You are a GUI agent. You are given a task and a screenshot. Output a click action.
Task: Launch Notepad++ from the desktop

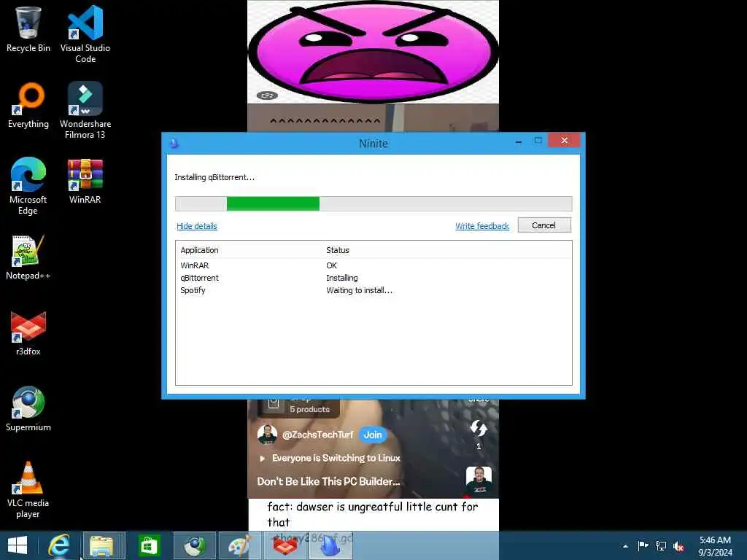click(28, 257)
